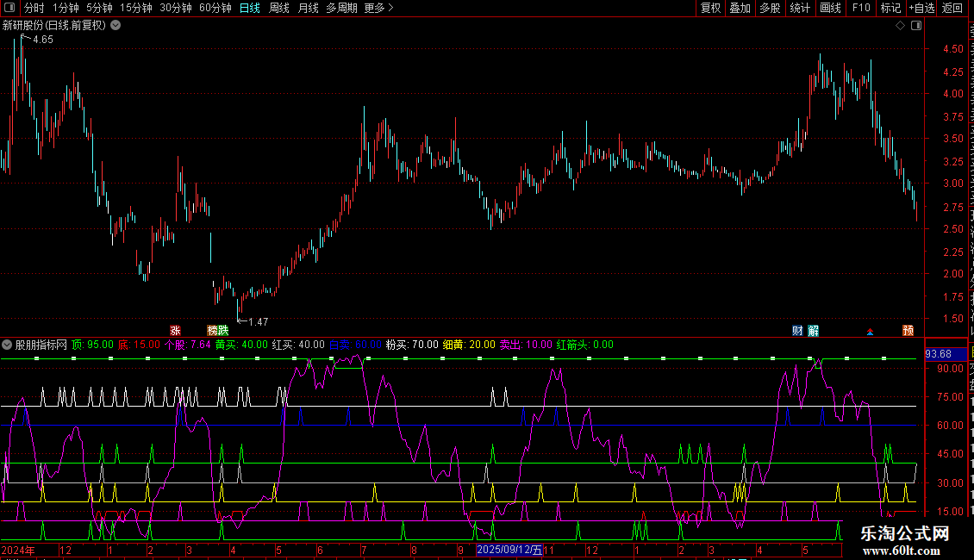Open F10 company information
The width and height of the screenshot is (974, 560).
coord(861,8)
